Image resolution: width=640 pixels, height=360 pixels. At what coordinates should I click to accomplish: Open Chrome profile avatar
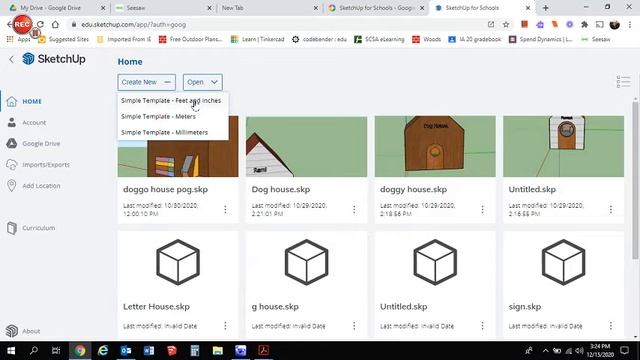614,24
